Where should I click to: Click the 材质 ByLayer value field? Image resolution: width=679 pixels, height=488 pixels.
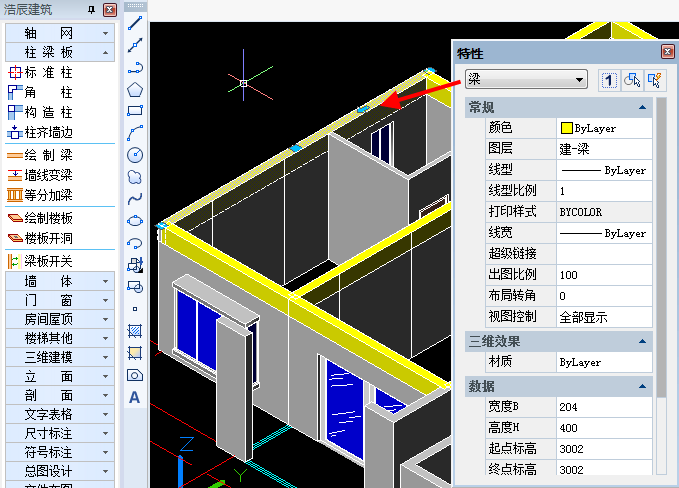tap(604, 362)
